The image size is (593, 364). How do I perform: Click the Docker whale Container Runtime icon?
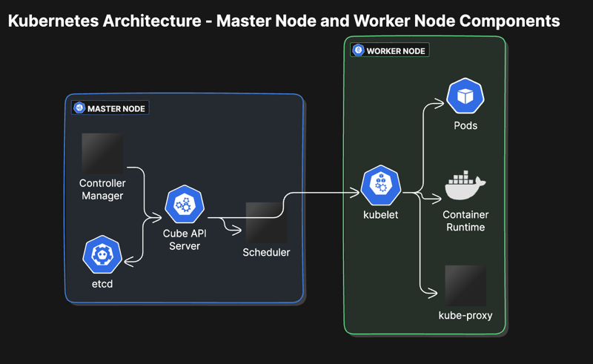(466, 185)
